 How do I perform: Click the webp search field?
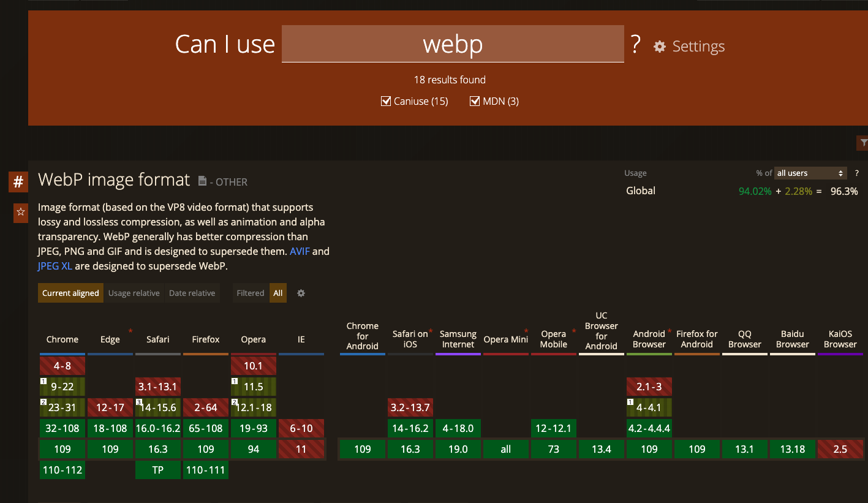453,43
